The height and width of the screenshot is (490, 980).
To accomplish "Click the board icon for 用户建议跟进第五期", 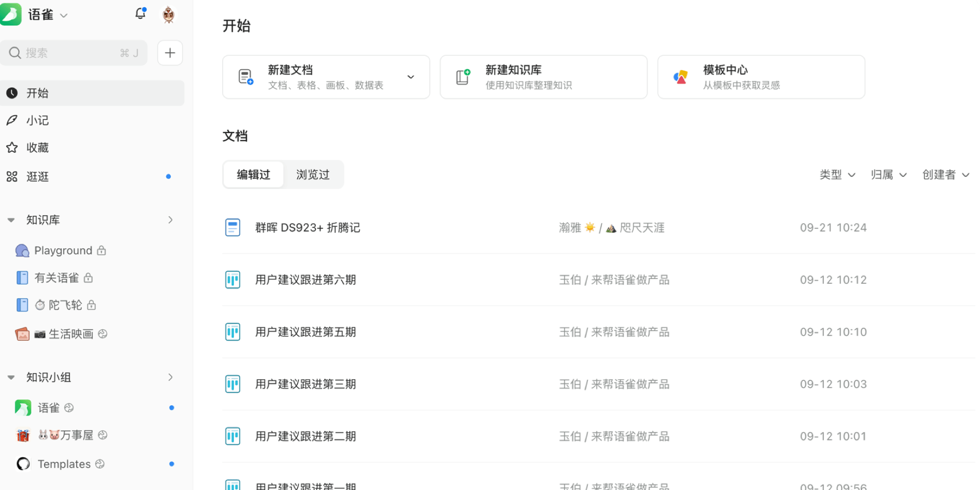I will click(x=233, y=332).
